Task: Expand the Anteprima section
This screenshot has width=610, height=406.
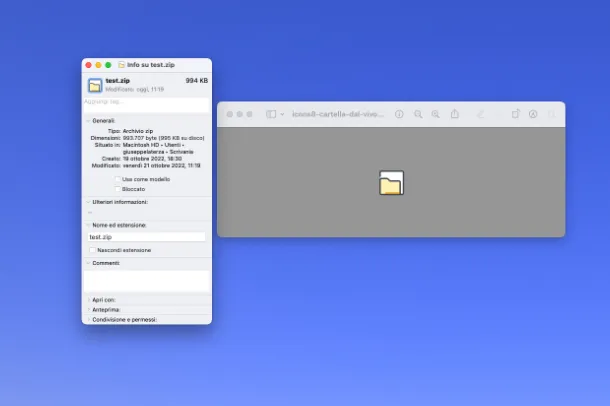Action: tap(89, 310)
